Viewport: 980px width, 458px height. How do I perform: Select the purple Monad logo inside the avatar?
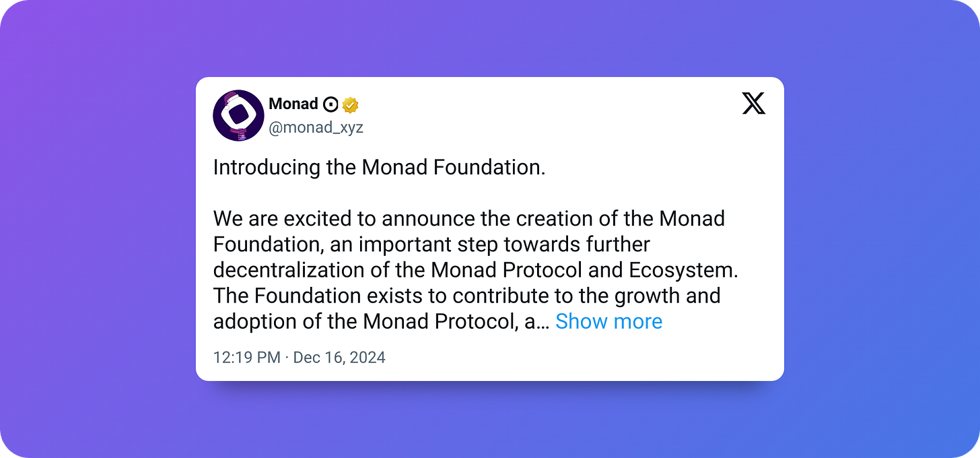(238, 115)
